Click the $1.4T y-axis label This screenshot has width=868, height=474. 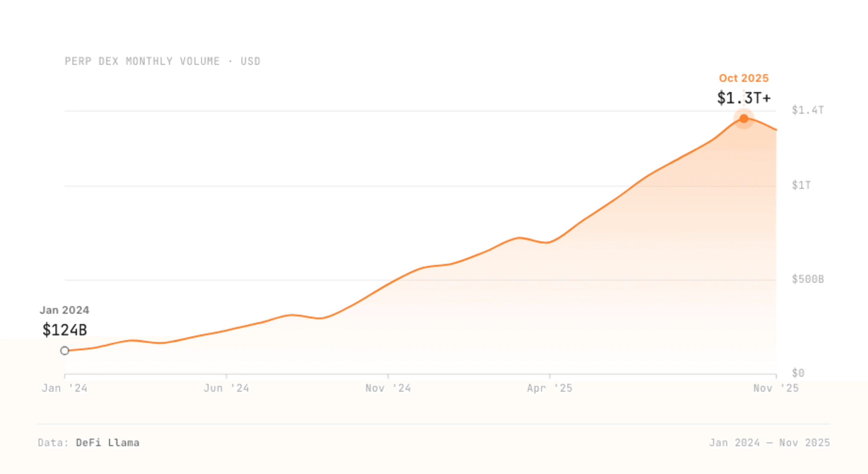[x=808, y=110]
